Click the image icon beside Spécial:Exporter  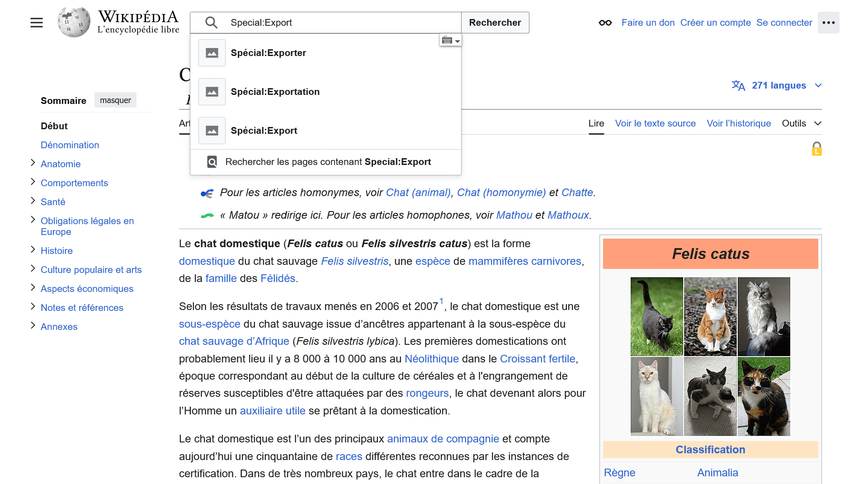click(x=212, y=52)
